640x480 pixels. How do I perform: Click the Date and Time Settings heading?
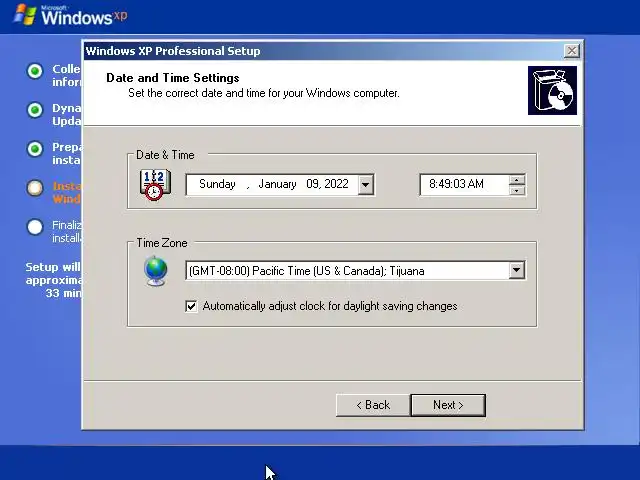(173, 78)
